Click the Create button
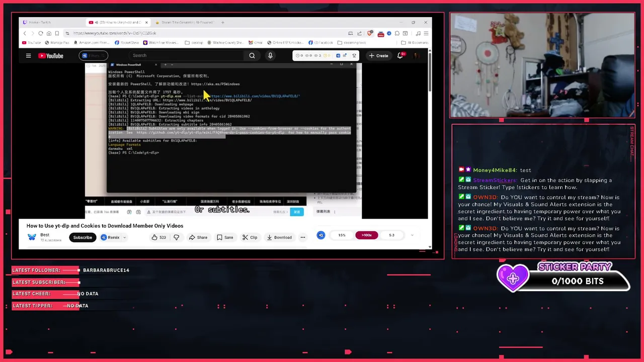 pos(378,56)
